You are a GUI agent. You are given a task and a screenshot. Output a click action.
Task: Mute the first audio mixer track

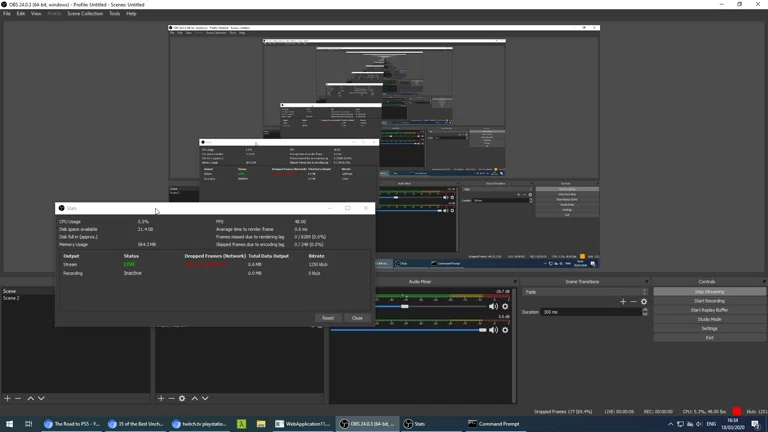point(493,306)
